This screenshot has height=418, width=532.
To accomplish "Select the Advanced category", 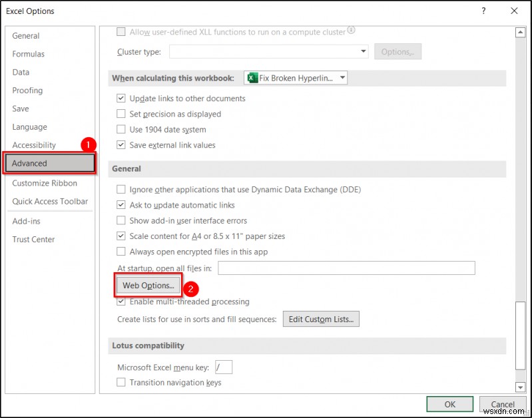I will click(50, 163).
